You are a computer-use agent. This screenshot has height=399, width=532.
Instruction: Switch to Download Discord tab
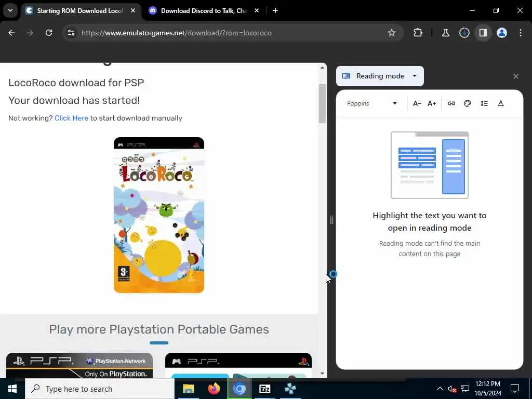(x=204, y=10)
